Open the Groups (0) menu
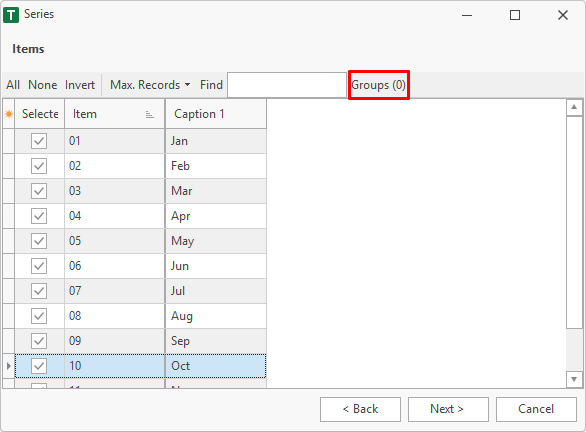This screenshot has width=586, height=432. click(379, 85)
